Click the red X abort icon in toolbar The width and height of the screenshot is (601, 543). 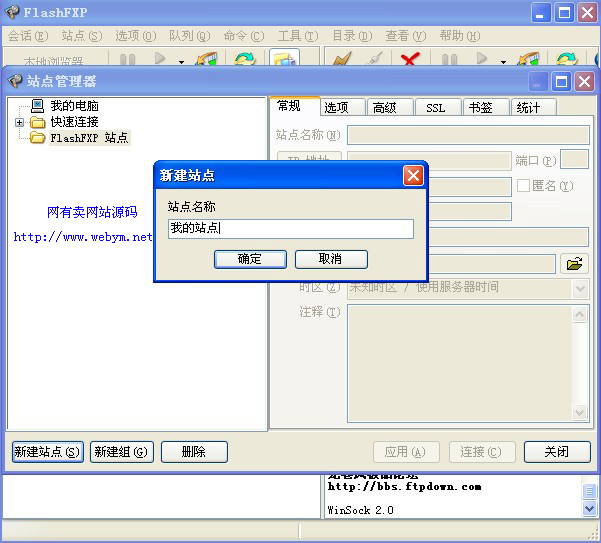point(408,61)
